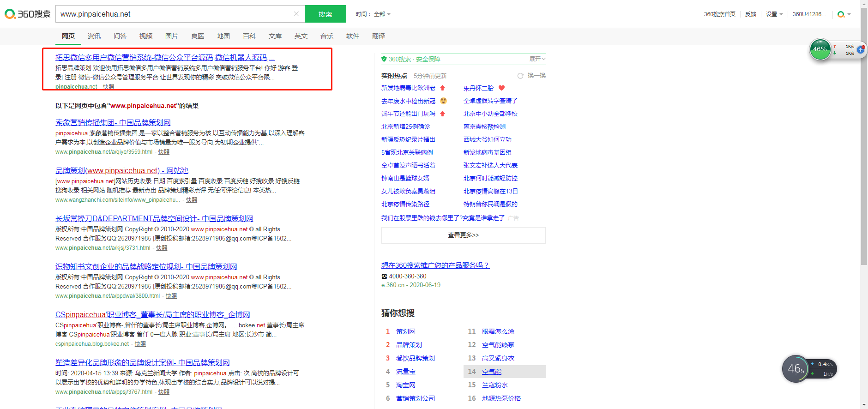Open the 英文 tab
This screenshot has width=868, height=409.
301,36
